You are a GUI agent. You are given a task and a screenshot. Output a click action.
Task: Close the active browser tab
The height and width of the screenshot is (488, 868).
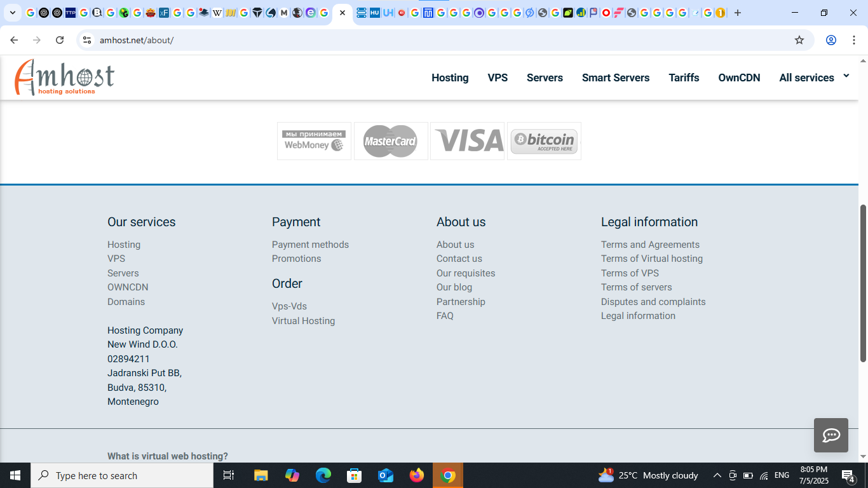click(x=342, y=13)
